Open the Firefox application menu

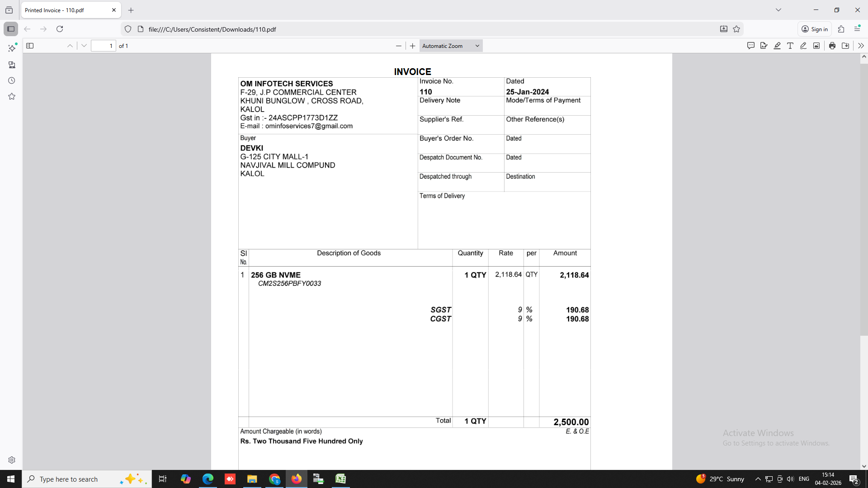tap(857, 29)
